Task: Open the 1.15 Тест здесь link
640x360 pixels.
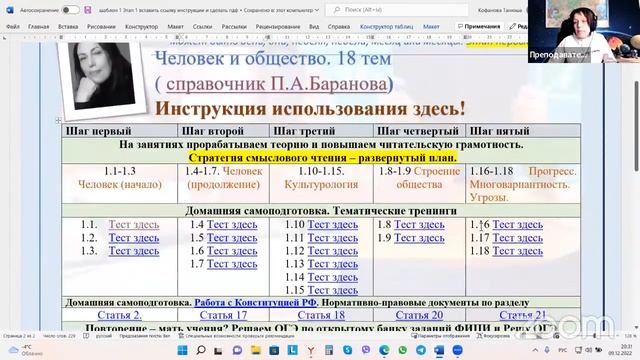Action: pos(333,290)
